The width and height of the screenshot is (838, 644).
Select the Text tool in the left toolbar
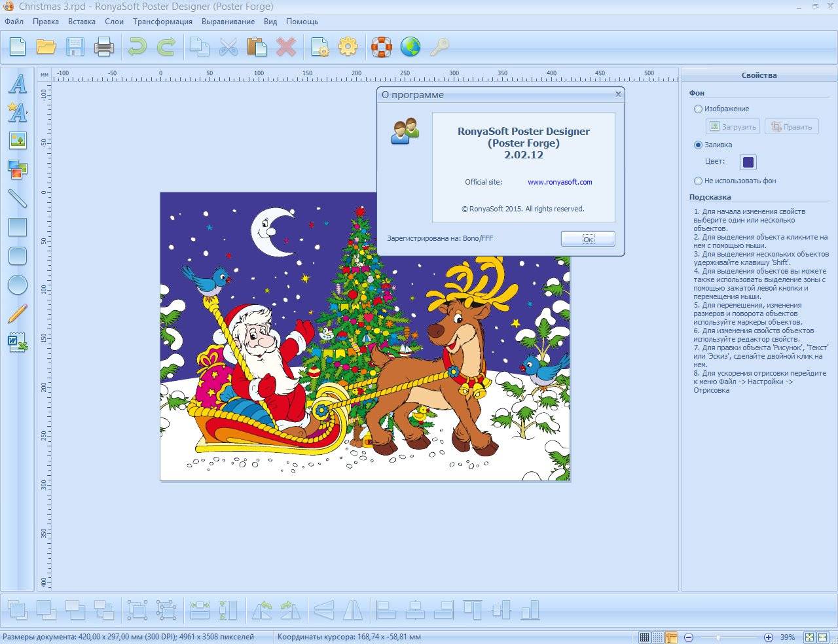pyautogui.click(x=18, y=84)
